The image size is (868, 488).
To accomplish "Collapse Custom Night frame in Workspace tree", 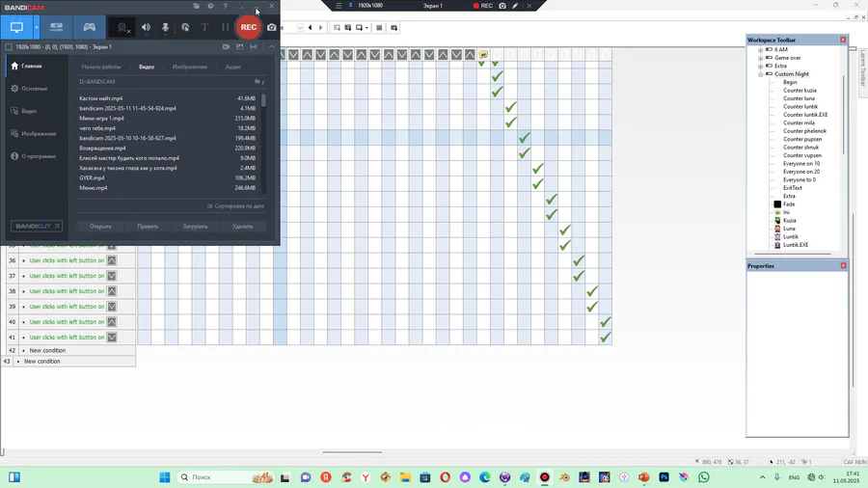I will [761, 74].
